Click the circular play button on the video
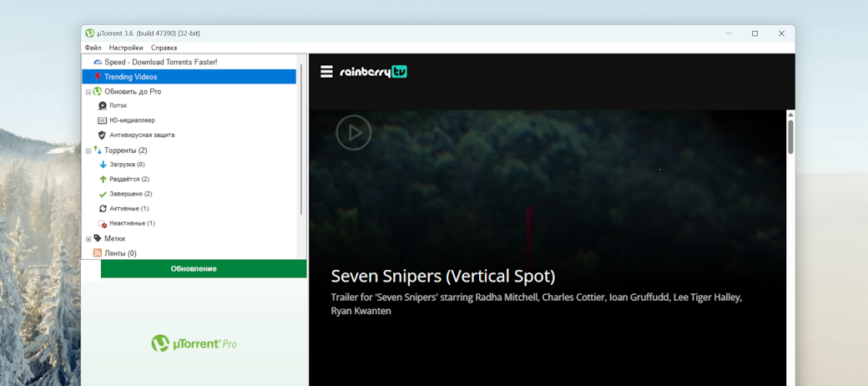868x386 pixels. tap(354, 132)
